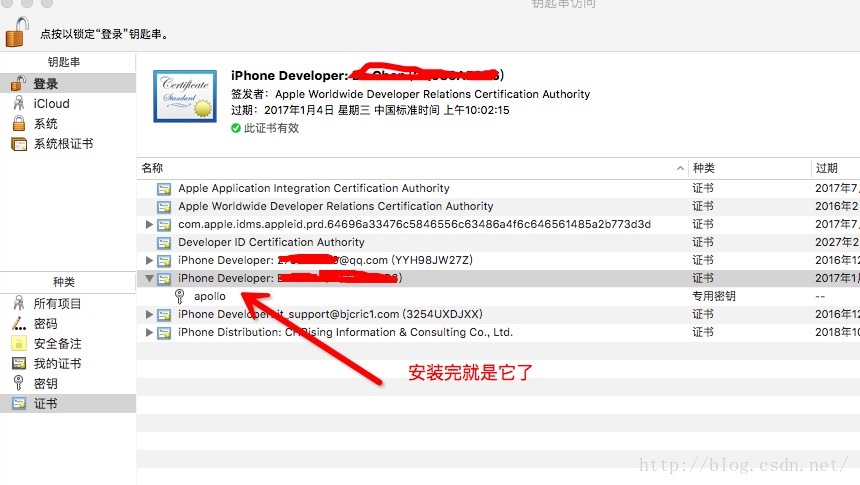This screenshot has width=860, height=485.
Task: Click certificate icon of com.apple.idms row
Action: pos(164,225)
